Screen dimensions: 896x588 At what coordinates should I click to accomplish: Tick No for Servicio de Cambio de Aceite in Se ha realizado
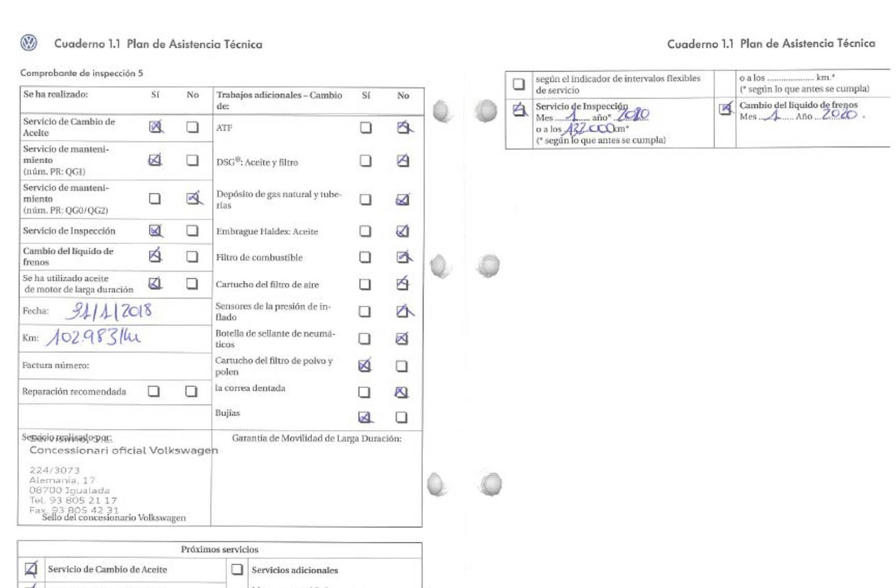pyautogui.click(x=192, y=127)
